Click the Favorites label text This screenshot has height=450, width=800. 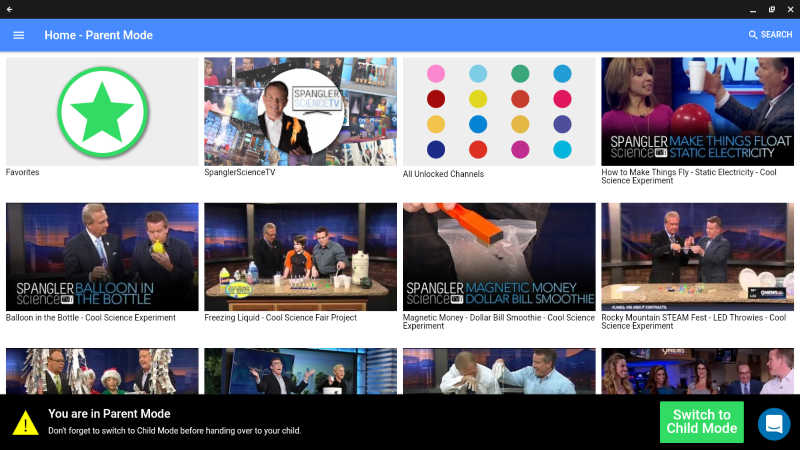22,172
